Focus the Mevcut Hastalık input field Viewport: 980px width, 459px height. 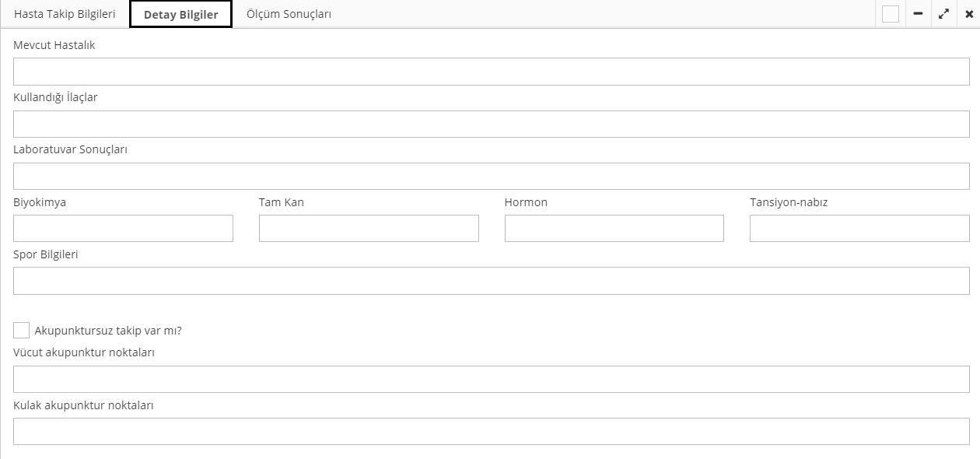point(491,72)
